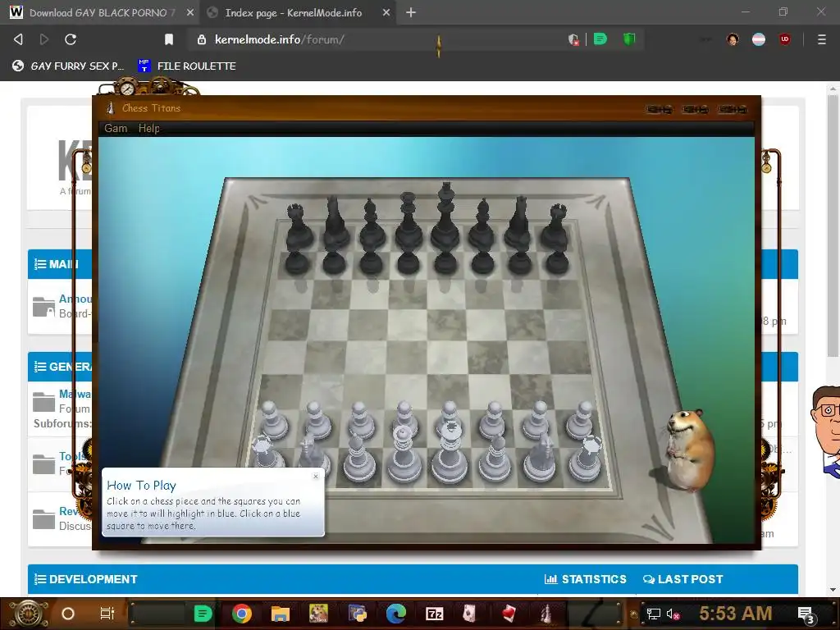Open the uBlock Origin extension
The image size is (840, 630).
point(785,39)
